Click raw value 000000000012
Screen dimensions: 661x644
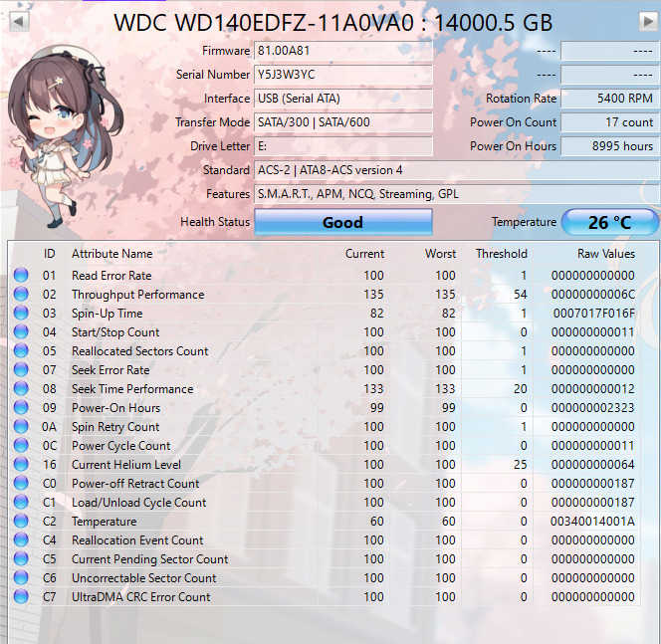click(x=592, y=389)
